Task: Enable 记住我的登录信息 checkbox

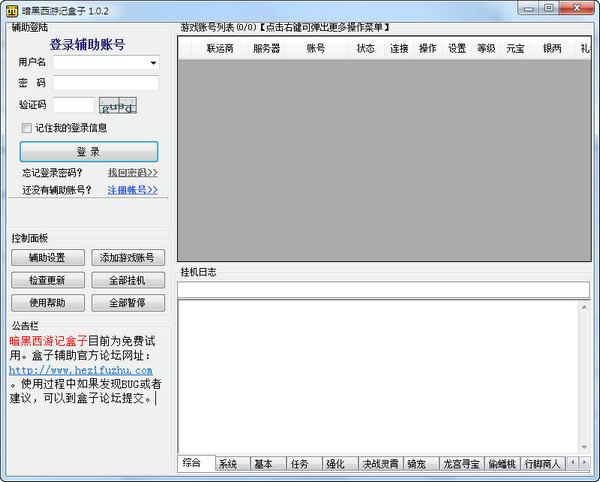Action: coord(27,128)
